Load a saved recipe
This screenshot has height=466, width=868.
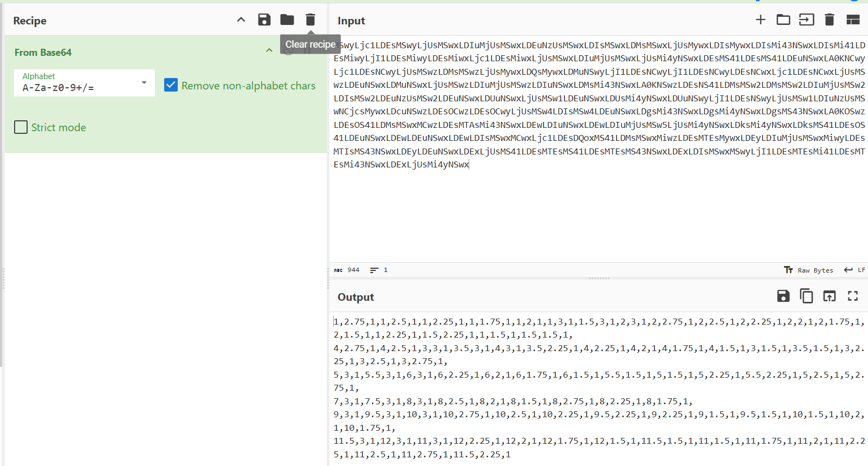tap(287, 20)
